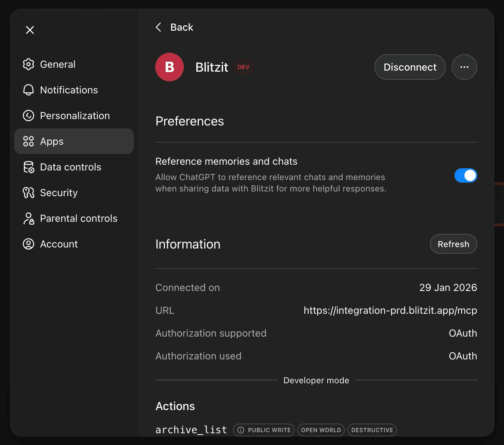Screen dimensions: 504x445
Task: Toggle Reference memories and chats switch
Action: (466, 175)
